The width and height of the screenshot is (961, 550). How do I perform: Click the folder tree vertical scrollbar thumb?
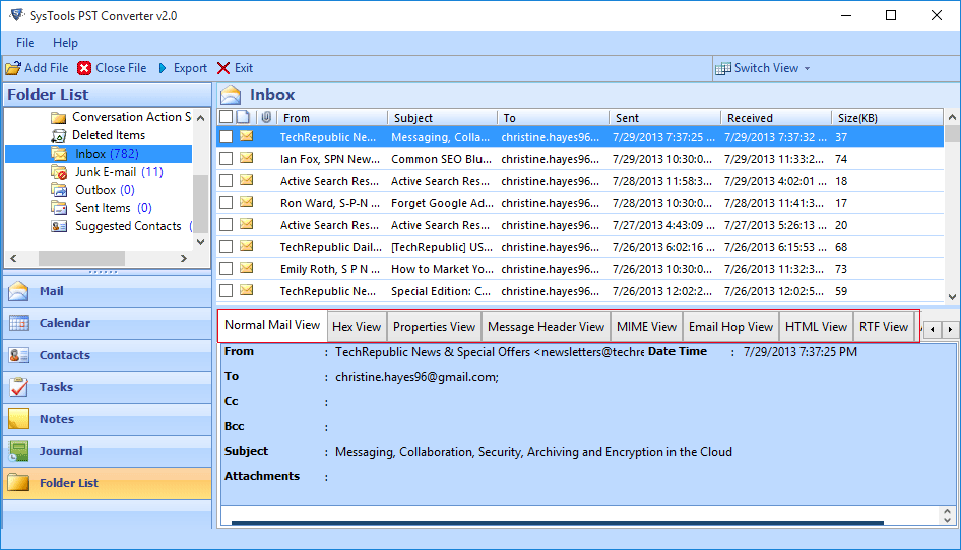click(x=200, y=203)
